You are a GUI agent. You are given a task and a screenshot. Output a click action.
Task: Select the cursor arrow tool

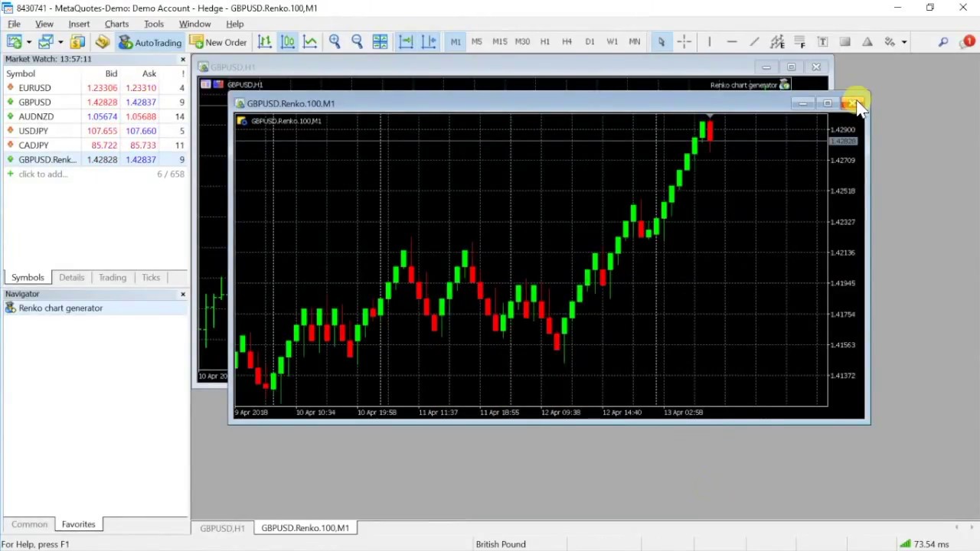click(x=661, y=42)
